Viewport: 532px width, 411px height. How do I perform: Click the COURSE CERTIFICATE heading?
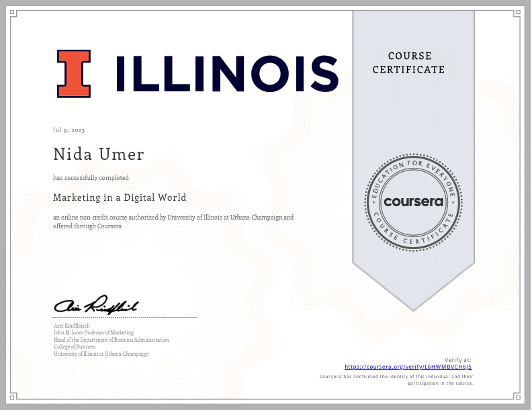(x=409, y=62)
